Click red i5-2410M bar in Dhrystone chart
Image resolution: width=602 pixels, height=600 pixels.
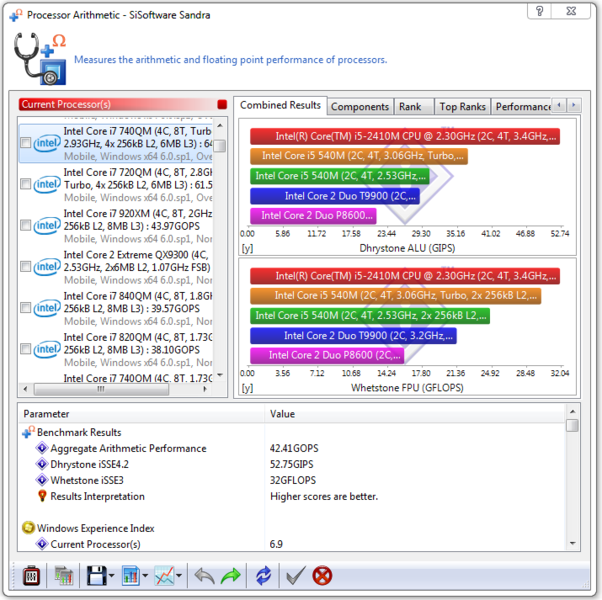pos(405,137)
